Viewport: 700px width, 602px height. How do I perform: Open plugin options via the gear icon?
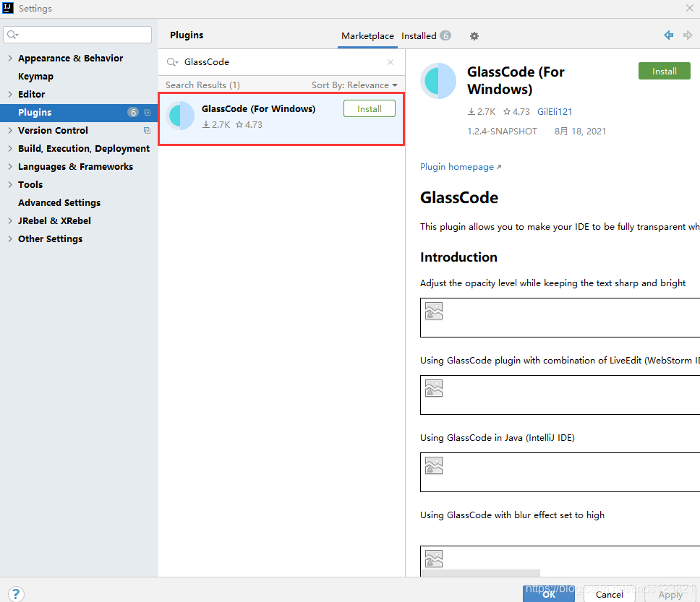(x=474, y=35)
